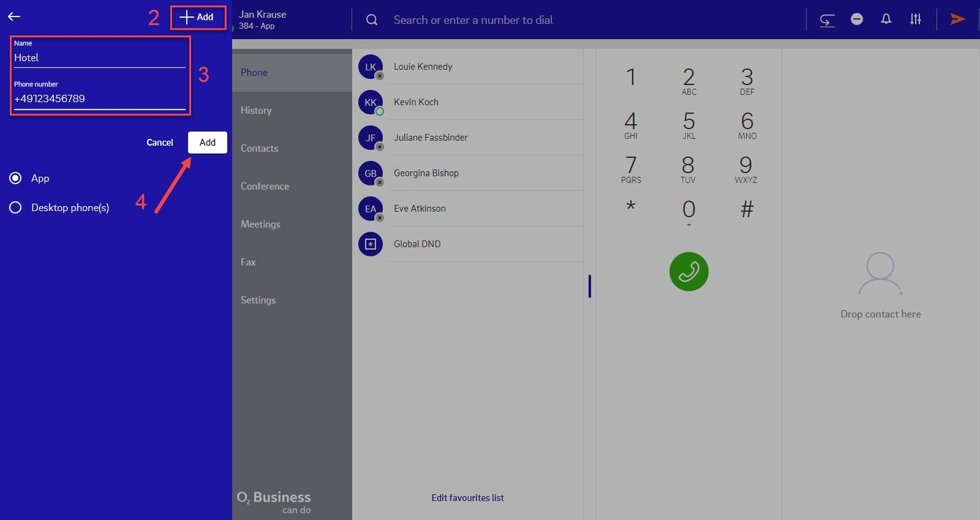Click the Phone number input field
The width and height of the screenshot is (980, 520).
(x=99, y=99)
